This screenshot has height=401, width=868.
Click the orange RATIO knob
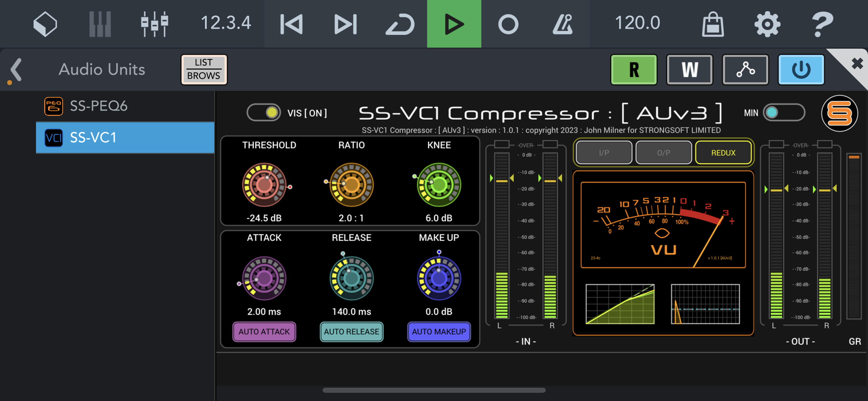(x=352, y=185)
